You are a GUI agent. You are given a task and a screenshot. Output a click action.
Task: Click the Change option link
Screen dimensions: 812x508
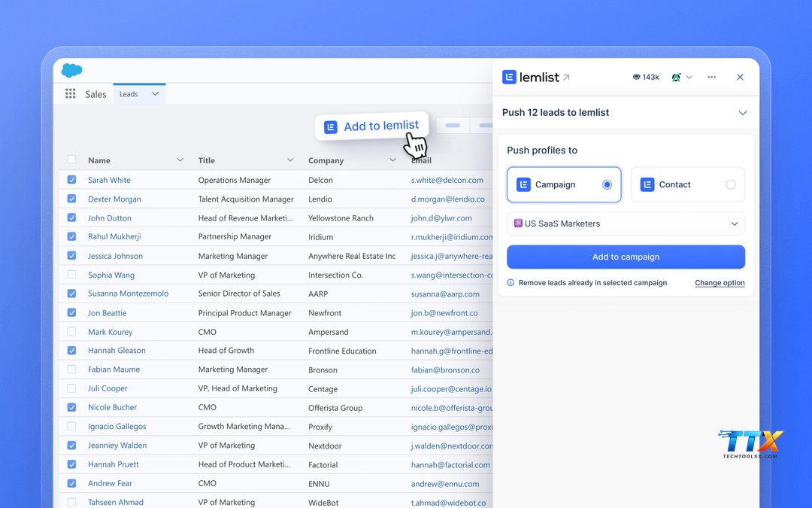(x=720, y=282)
